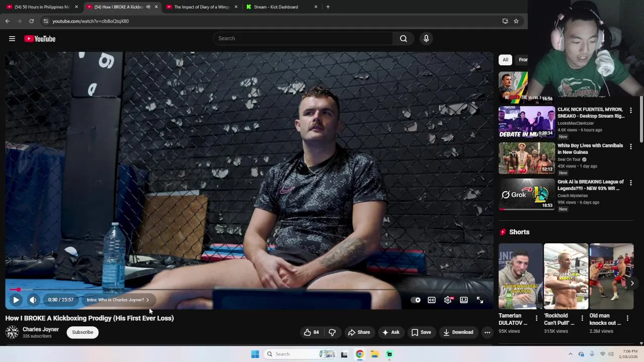This screenshot has width=644, height=362.
Task: Enter fullscreen on the video player
Action: (x=480, y=300)
